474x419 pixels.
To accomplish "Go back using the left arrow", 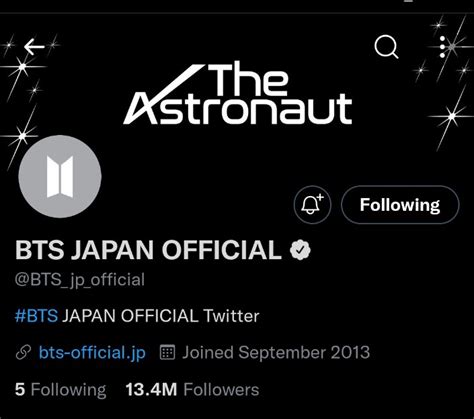I will click(x=34, y=46).
